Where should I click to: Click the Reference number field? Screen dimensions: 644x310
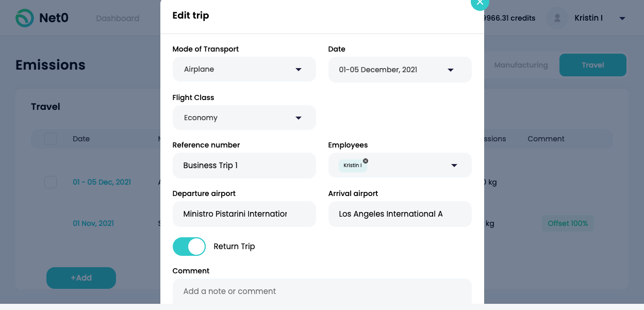pyautogui.click(x=244, y=166)
